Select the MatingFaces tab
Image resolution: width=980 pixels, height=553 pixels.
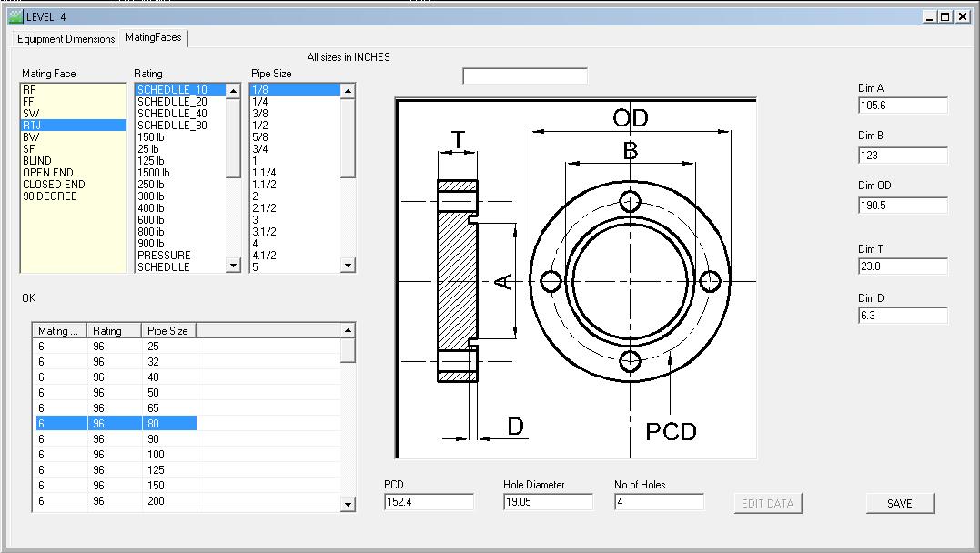154,37
